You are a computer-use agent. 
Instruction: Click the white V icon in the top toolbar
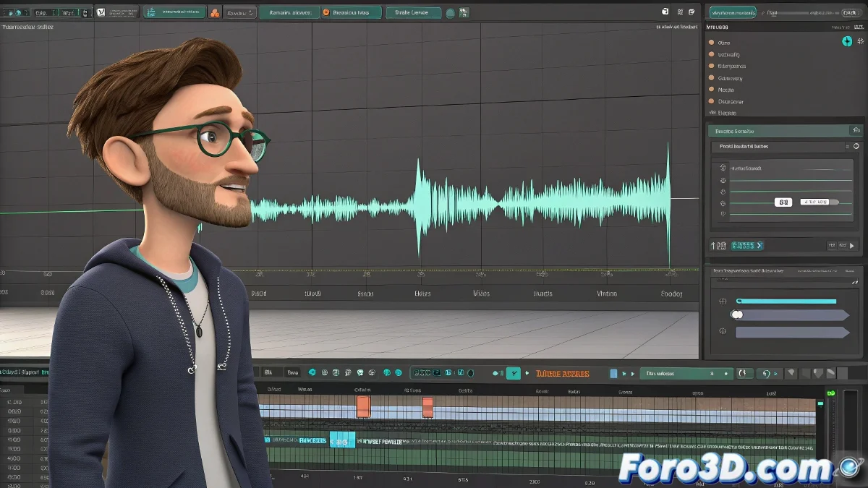[101, 12]
